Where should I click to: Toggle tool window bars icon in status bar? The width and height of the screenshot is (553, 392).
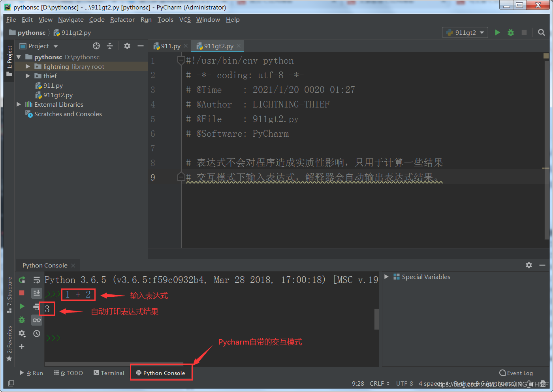(x=11, y=383)
